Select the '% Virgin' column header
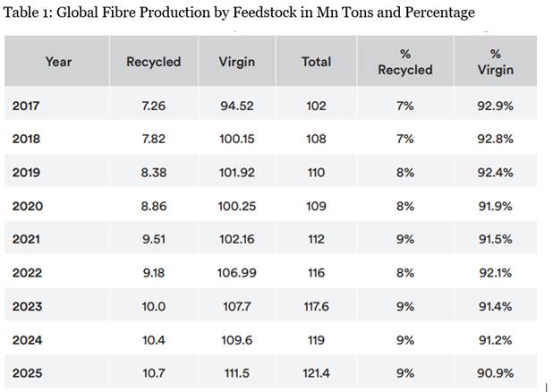The width and height of the screenshot is (553, 392). click(x=495, y=62)
